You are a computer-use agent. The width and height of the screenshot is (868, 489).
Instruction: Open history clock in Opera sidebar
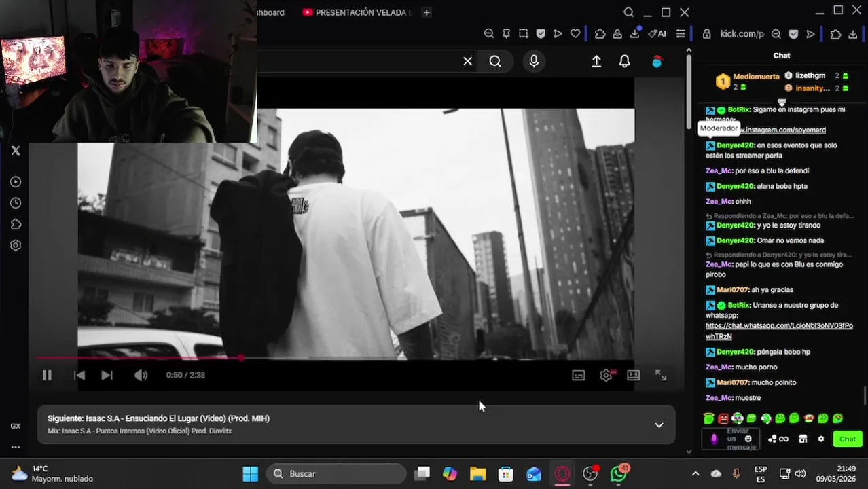coord(16,203)
